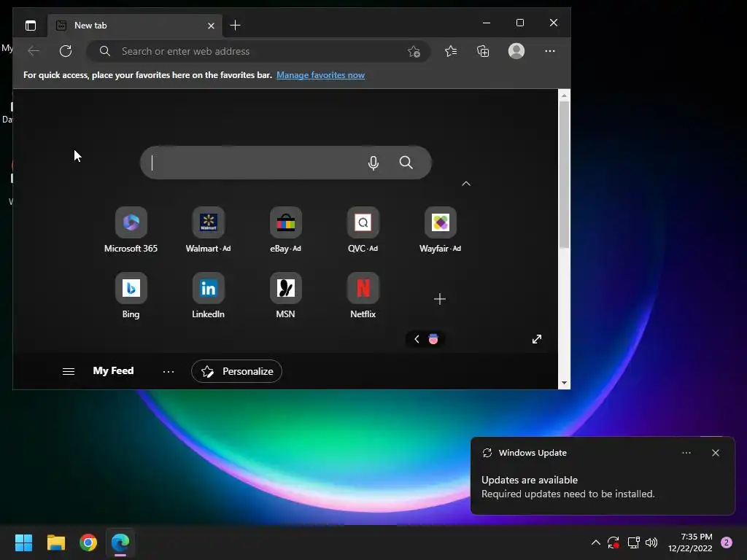
Task: Click the Edge page vertical scrollbar
Action: 564,174
